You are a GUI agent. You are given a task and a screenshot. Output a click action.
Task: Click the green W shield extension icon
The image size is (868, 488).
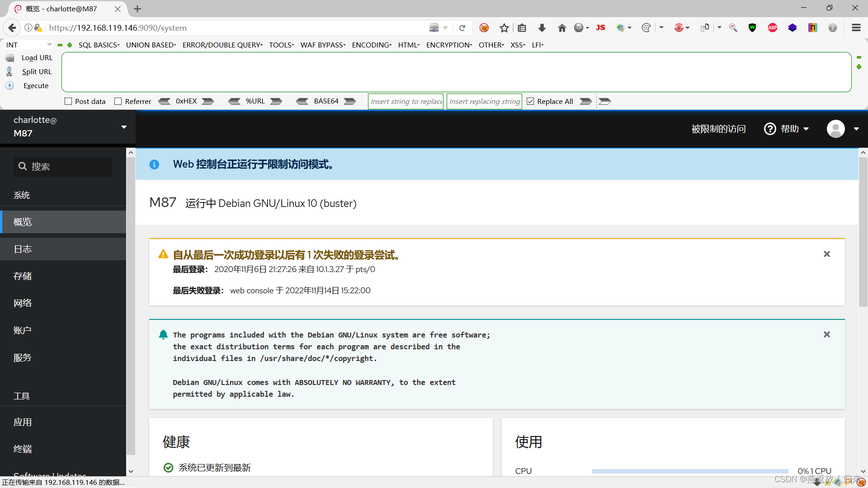point(752,28)
